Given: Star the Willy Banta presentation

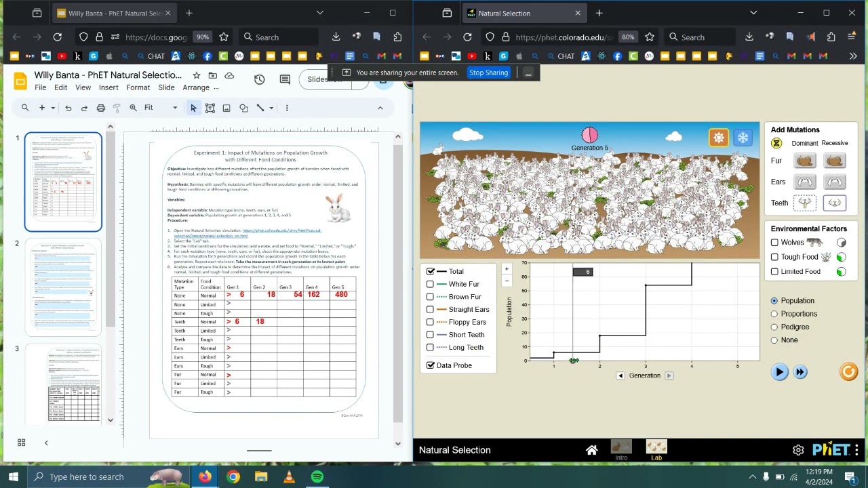Looking at the screenshot, I should pos(197,75).
